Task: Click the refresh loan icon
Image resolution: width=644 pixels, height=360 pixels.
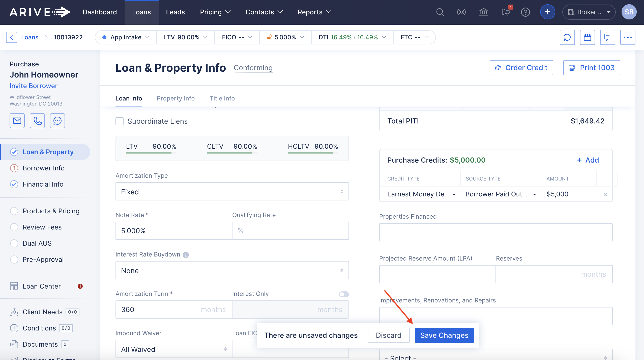Action: (567, 37)
